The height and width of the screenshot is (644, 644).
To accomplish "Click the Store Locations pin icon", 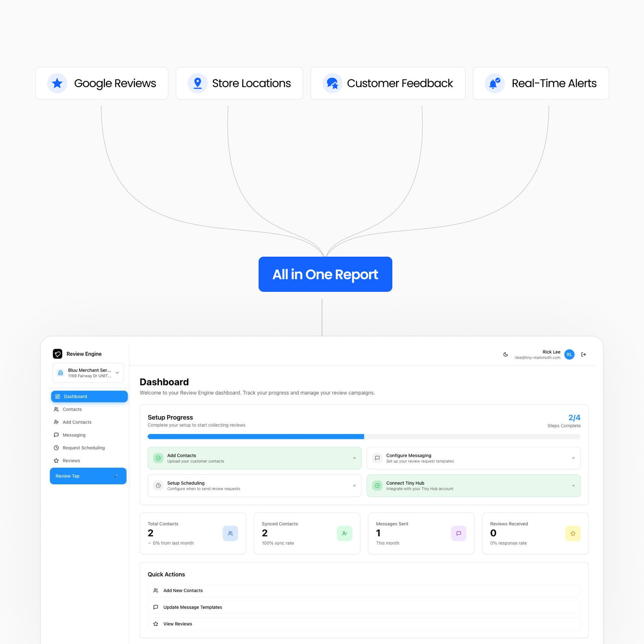I will (197, 83).
